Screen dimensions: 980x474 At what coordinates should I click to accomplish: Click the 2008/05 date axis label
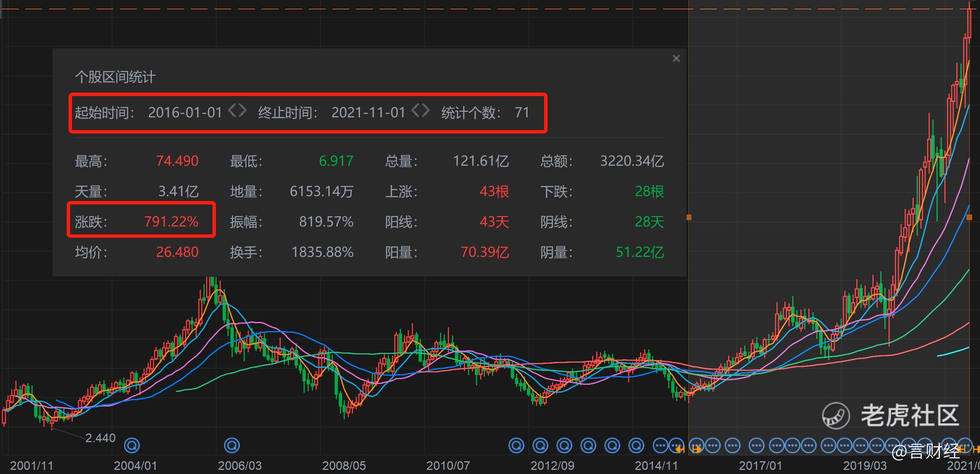tap(344, 466)
